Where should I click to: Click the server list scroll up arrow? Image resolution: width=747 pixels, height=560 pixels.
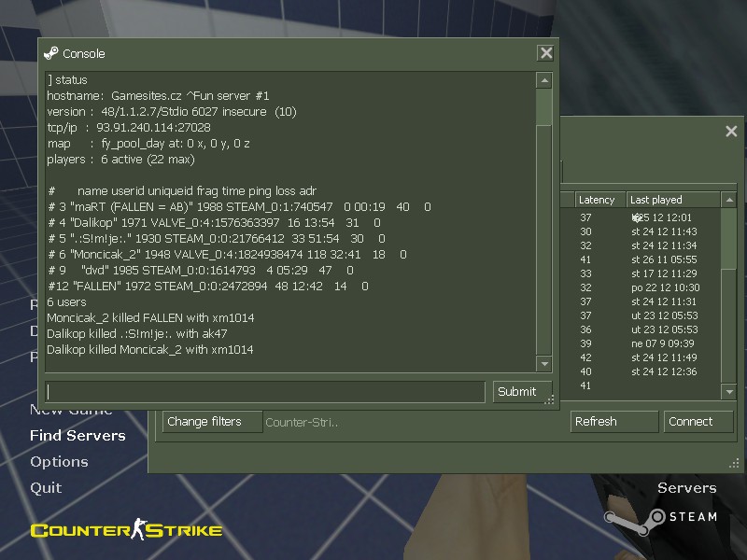[729, 200]
